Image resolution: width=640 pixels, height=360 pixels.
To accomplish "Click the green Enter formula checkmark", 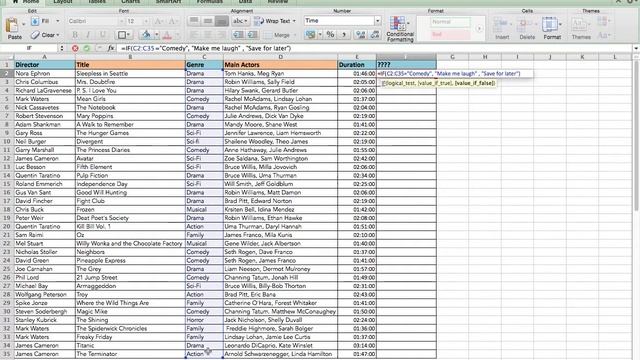I will [x=87, y=48].
